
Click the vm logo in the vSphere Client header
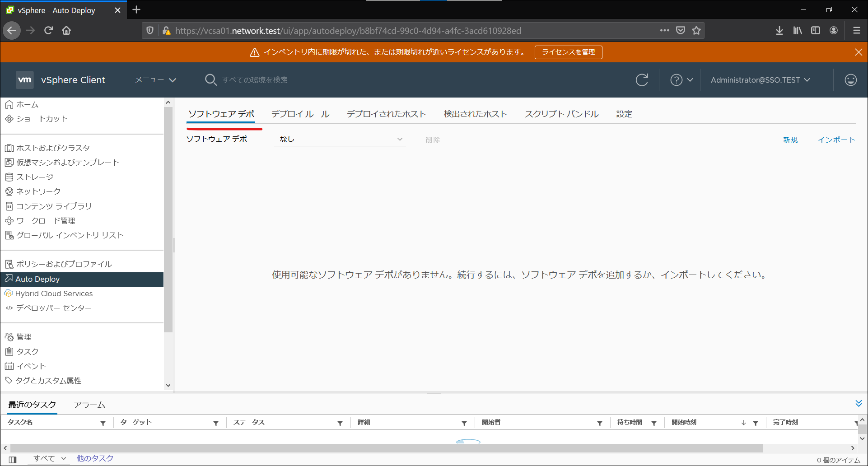coord(25,80)
